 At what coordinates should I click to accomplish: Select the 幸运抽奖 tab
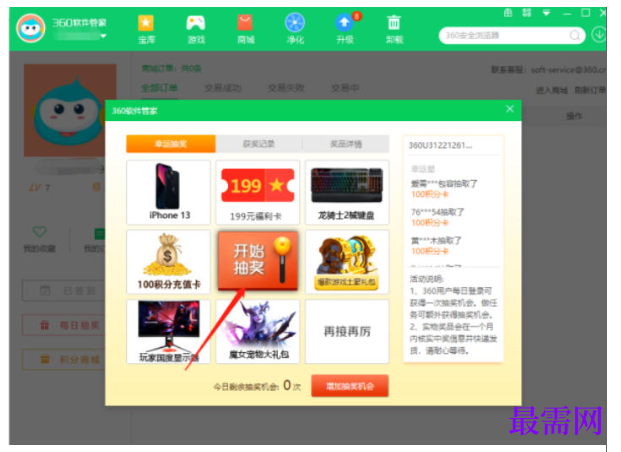tap(171, 144)
